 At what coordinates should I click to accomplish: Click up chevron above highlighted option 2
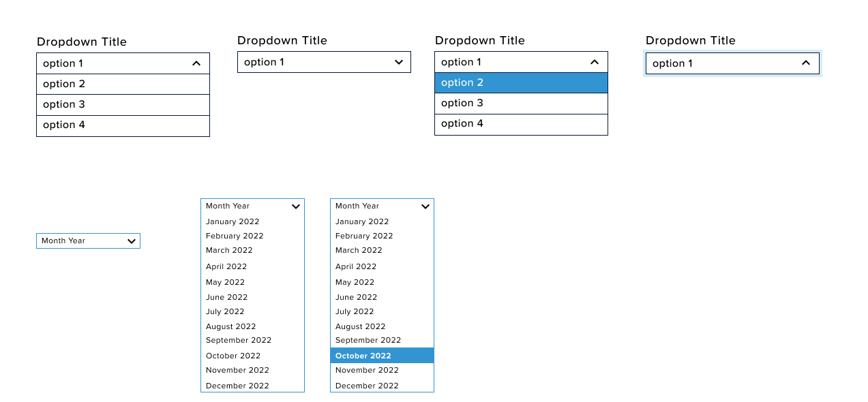pos(595,62)
